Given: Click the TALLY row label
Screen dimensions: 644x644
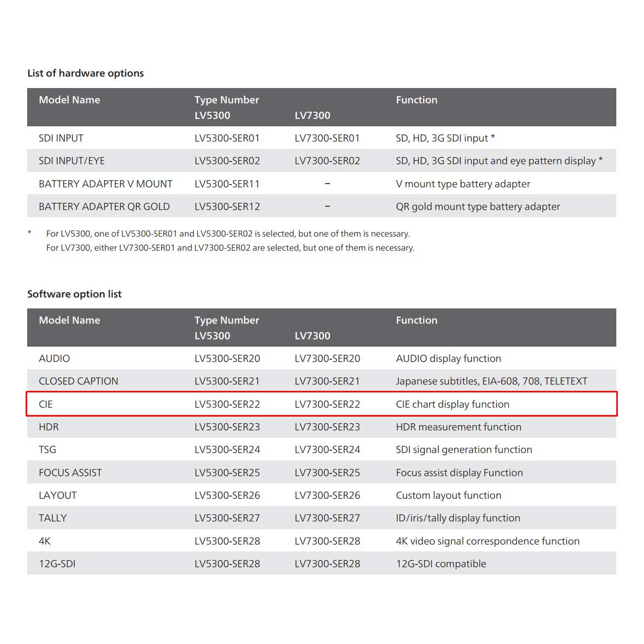Looking at the screenshot, I should pos(53,518).
